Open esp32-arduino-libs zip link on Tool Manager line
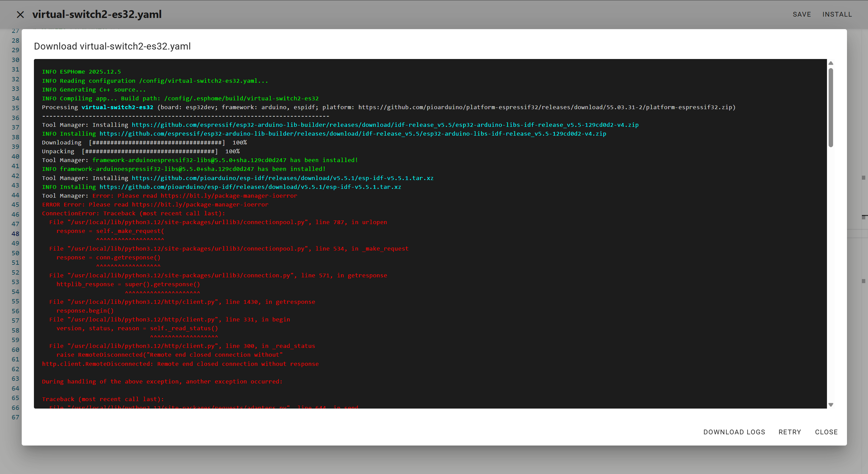868x474 pixels. tap(385, 125)
